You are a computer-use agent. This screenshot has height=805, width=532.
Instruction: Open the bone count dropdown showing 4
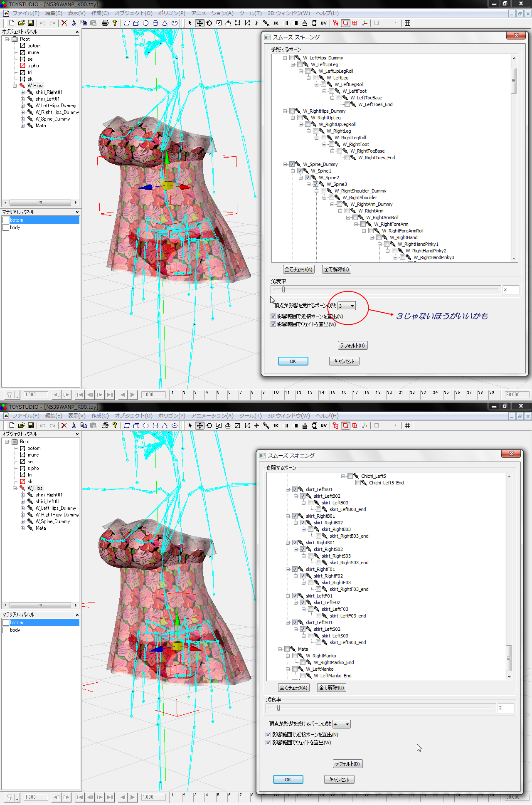(342, 724)
